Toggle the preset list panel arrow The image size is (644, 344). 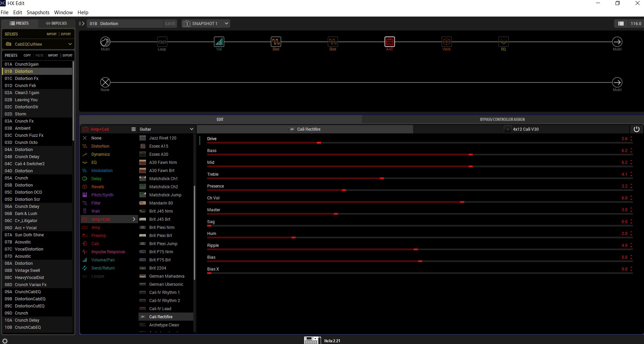(x=81, y=24)
